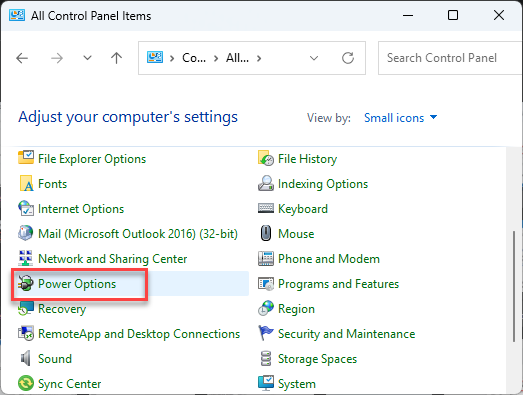The image size is (523, 395).
Task: Open Network and Sharing Center link
Action: (x=112, y=259)
